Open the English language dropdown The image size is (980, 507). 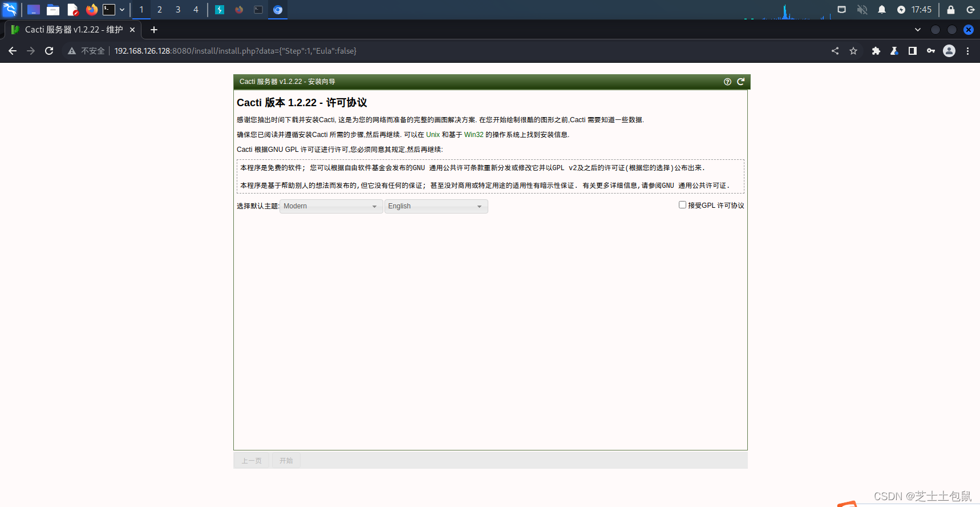tap(436, 206)
